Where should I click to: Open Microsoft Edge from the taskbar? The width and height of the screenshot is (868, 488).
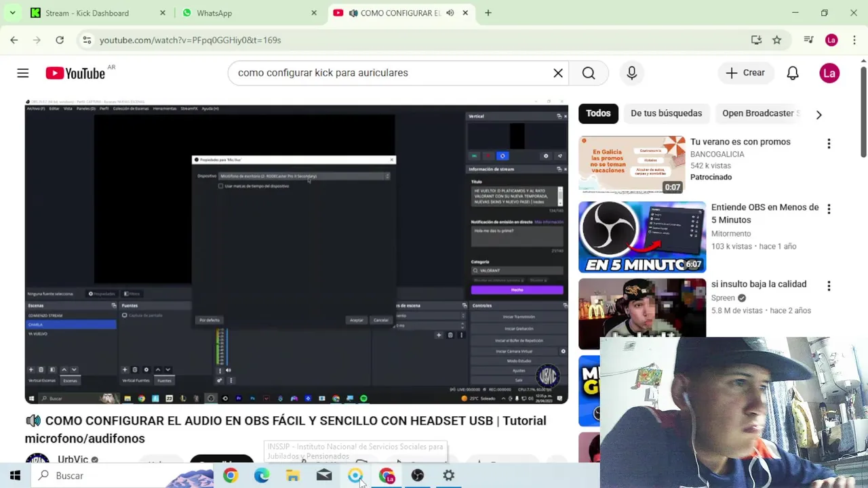point(262,476)
